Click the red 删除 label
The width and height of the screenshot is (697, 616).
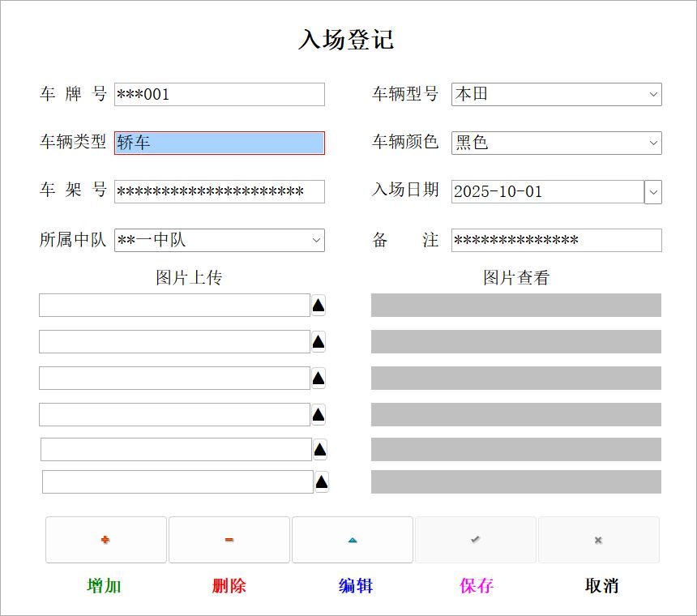click(229, 586)
